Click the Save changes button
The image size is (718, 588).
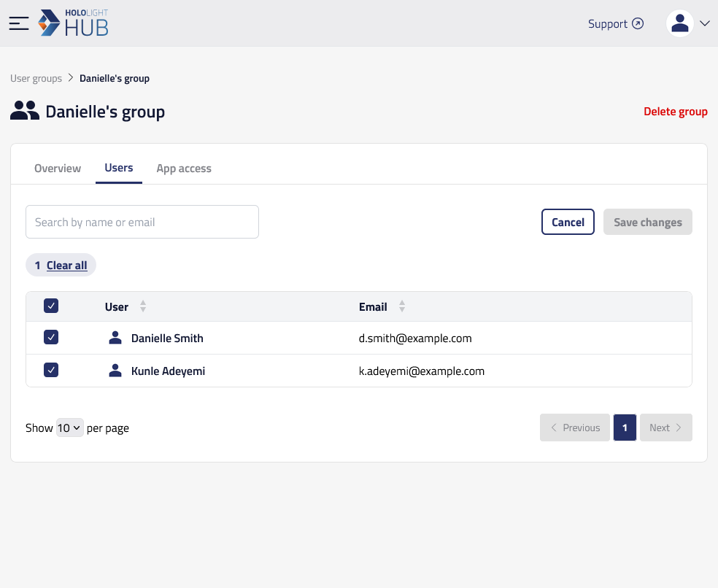[647, 222]
